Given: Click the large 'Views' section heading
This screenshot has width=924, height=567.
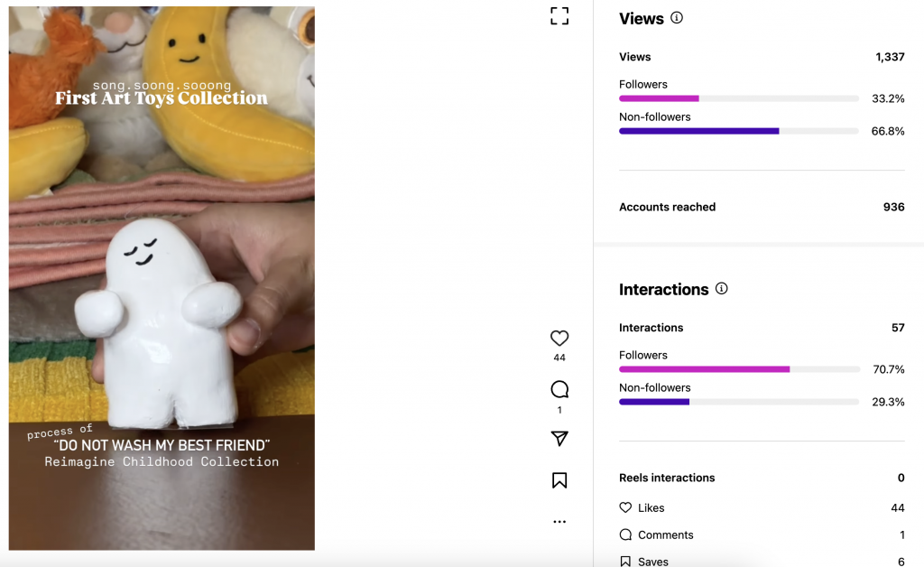Looking at the screenshot, I should (642, 19).
